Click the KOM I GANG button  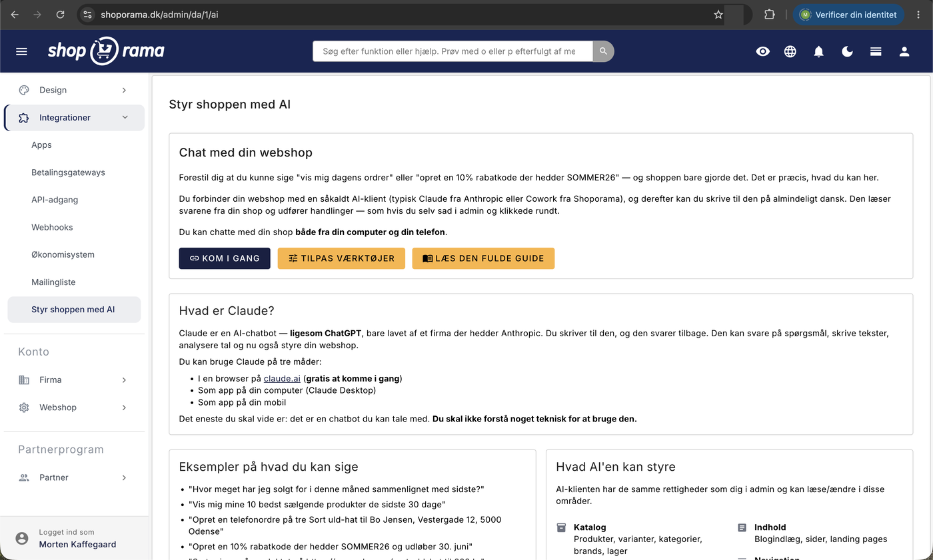click(225, 258)
